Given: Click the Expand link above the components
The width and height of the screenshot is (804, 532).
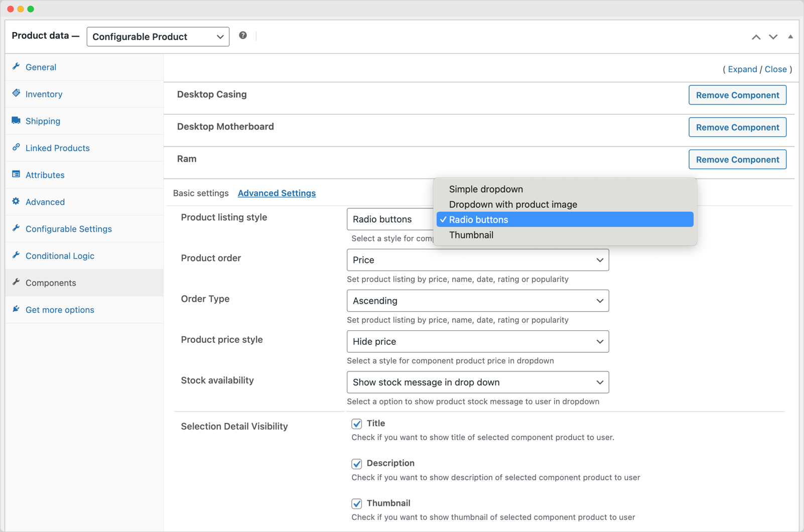Looking at the screenshot, I should pos(742,69).
